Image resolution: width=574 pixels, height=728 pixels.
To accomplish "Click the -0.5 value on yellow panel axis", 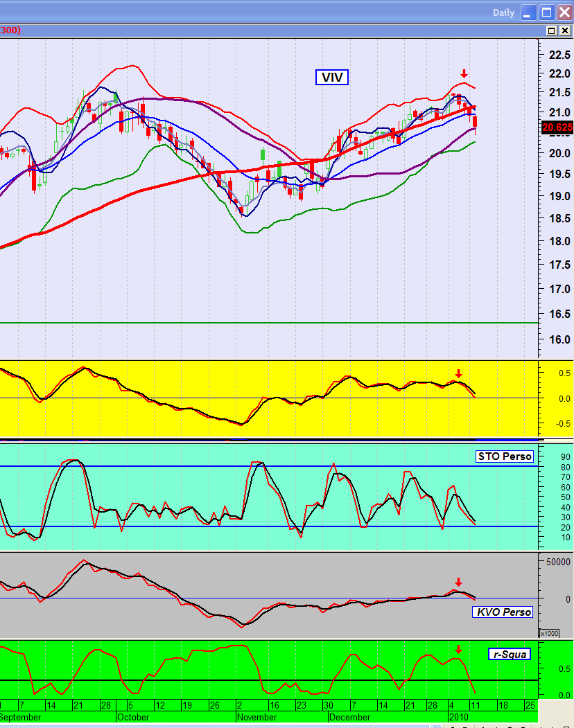I will pyautogui.click(x=562, y=423).
